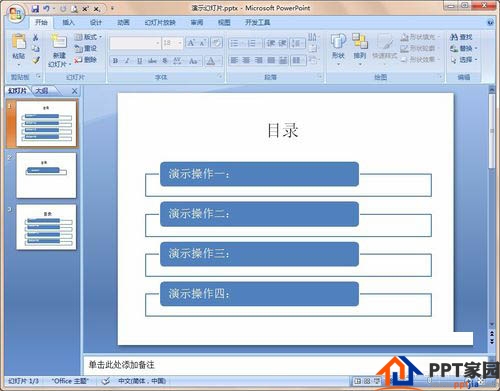
Task: Undo the last action
Action: pos(47,9)
